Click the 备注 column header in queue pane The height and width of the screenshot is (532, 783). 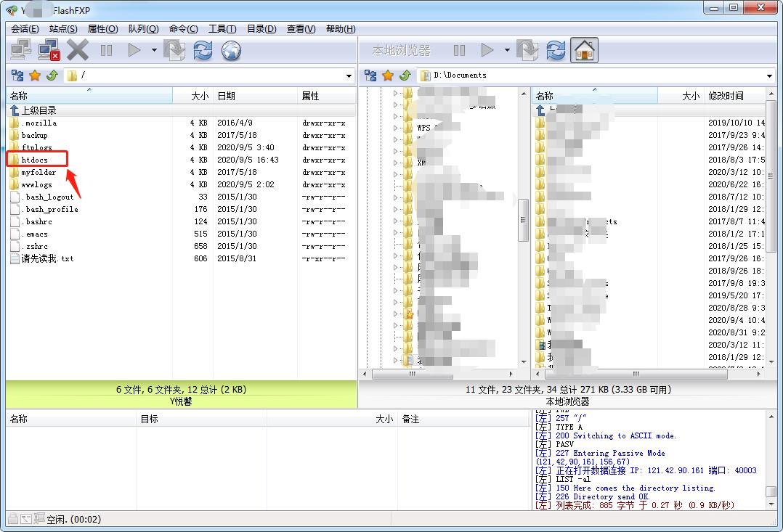pos(463,420)
